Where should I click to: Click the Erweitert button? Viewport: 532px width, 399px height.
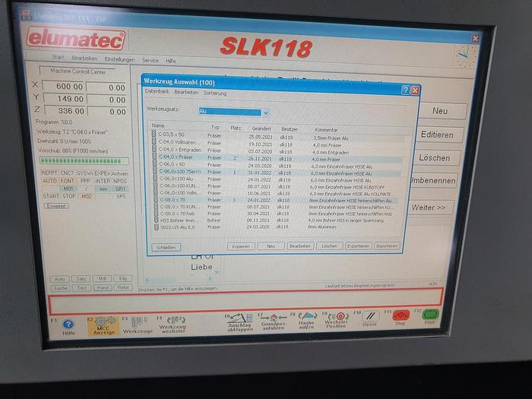click(56, 206)
